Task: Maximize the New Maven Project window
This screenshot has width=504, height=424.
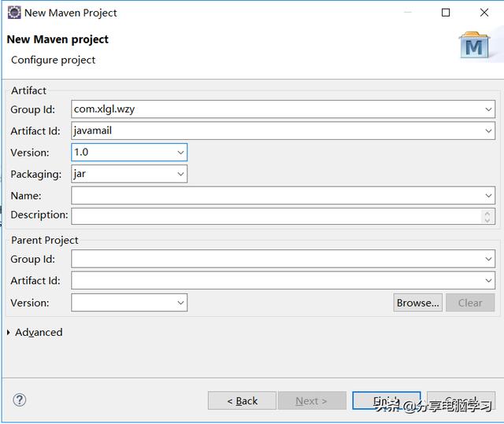Action: 446,13
